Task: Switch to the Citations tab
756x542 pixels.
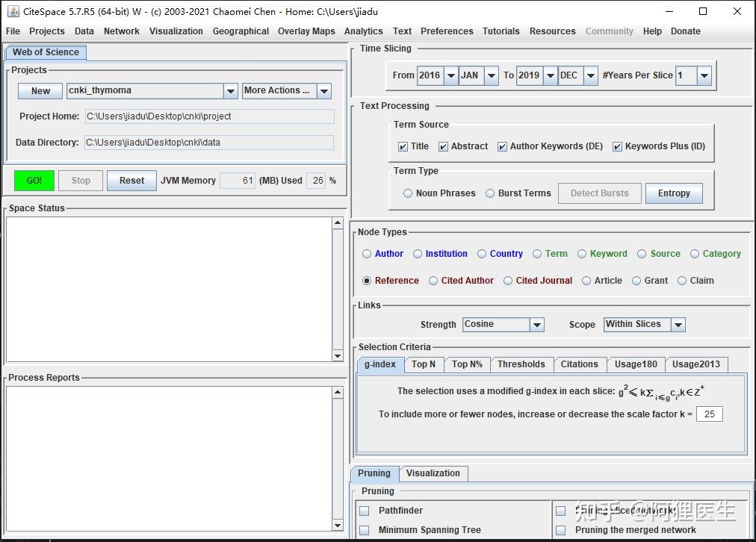Action: click(x=579, y=365)
